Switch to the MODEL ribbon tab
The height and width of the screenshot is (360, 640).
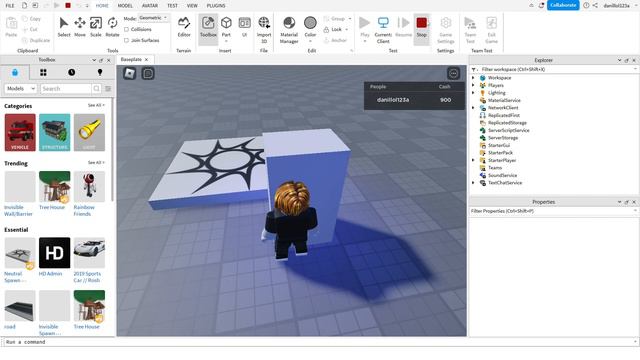coord(125,6)
